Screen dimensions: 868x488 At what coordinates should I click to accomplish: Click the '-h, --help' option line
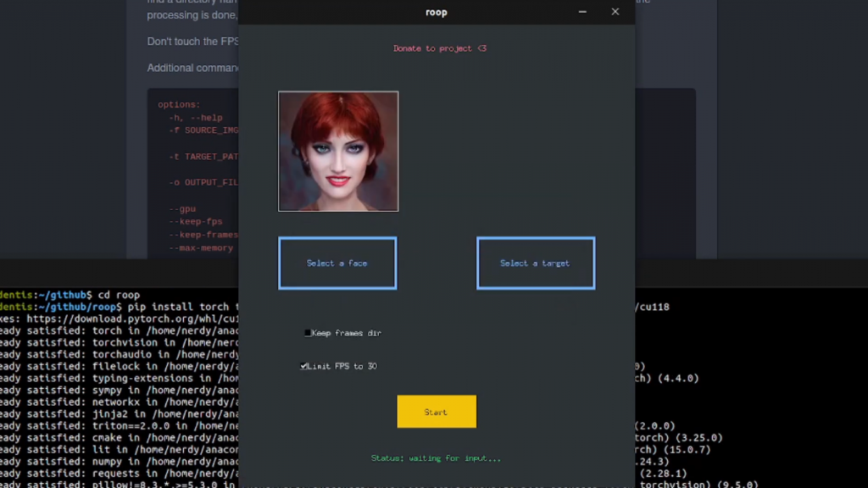click(196, 118)
